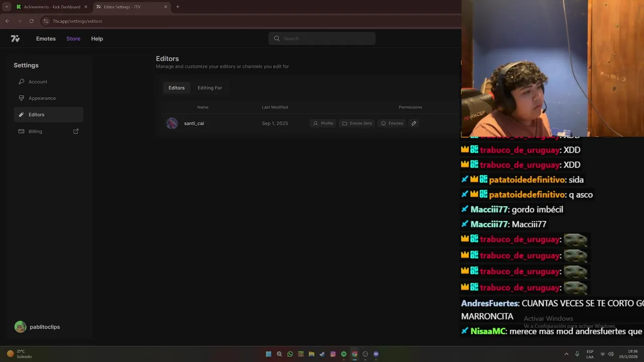Open browser tab search dropdown

click(7, 7)
